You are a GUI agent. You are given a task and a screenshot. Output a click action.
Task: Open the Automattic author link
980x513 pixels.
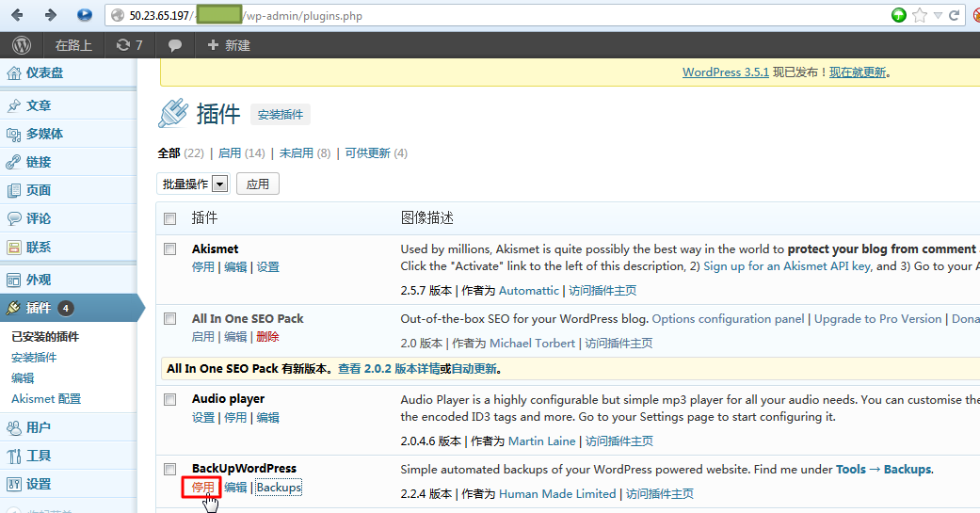coord(529,291)
